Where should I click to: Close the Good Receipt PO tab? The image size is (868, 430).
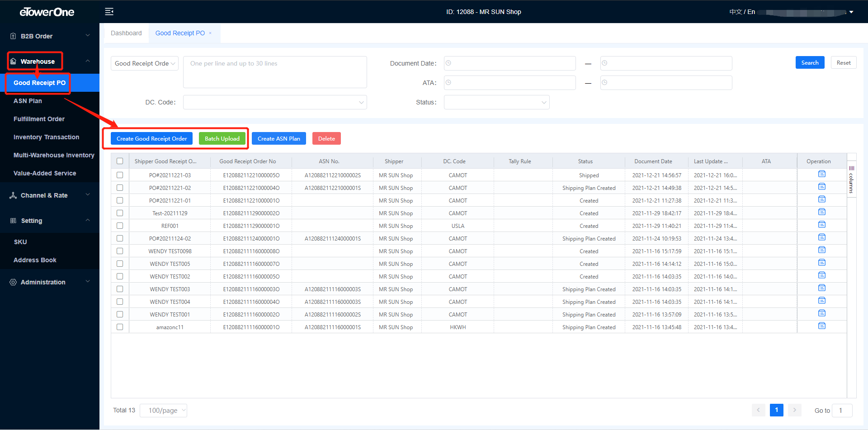[x=210, y=33]
